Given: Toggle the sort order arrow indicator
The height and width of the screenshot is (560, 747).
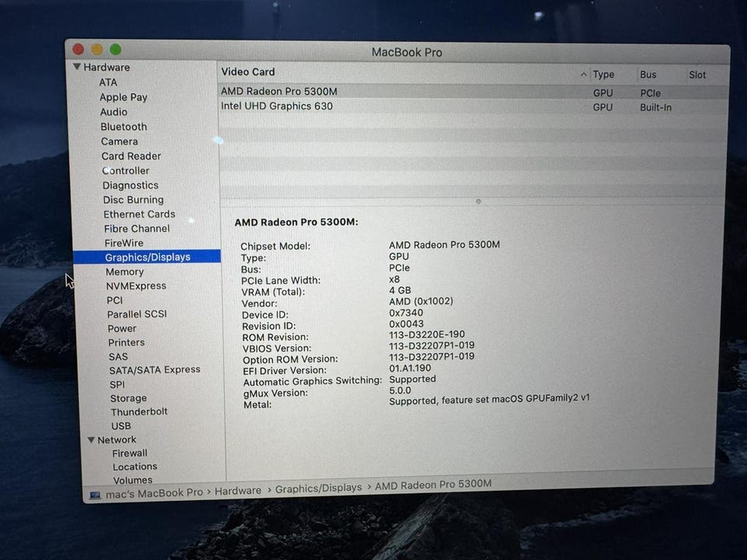Looking at the screenshot, I should pos(584,75).
